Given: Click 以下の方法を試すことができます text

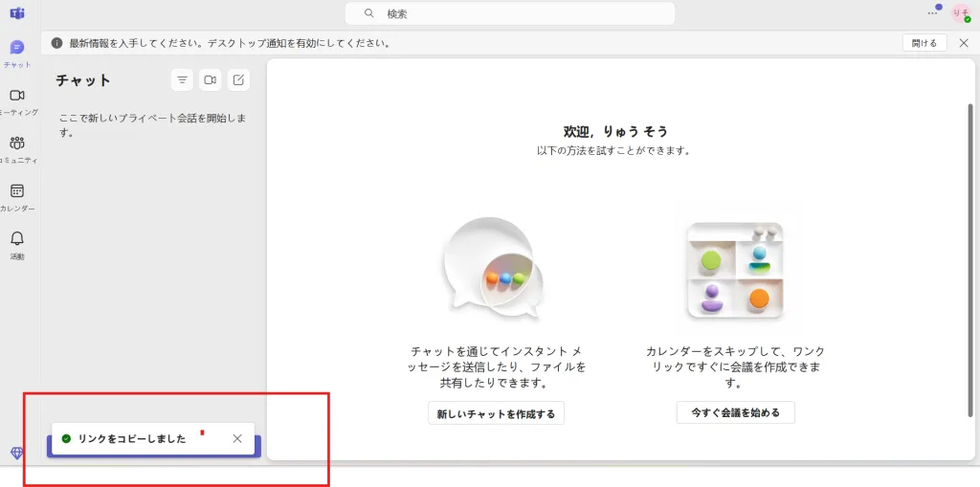Looking at the screenshot, I should point(615,150).
